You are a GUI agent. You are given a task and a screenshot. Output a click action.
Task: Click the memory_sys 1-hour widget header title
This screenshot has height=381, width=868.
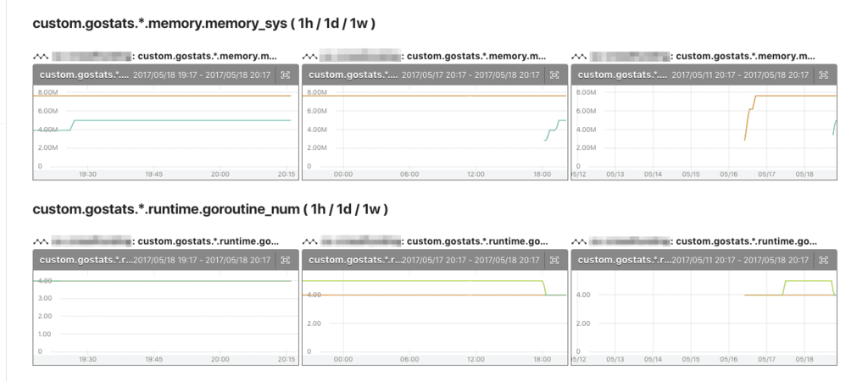(84, 75)
